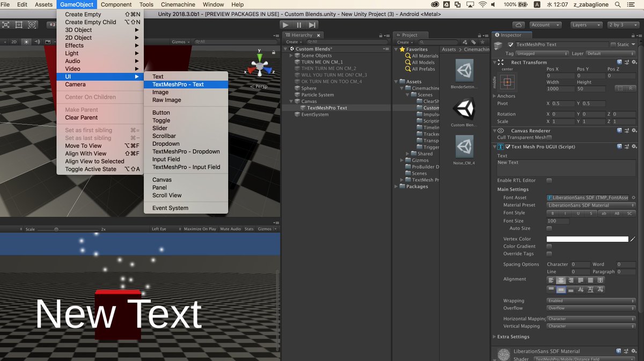Choose 'TextMeshPro - Dropdown' from submenu

[x=186, y=151]
